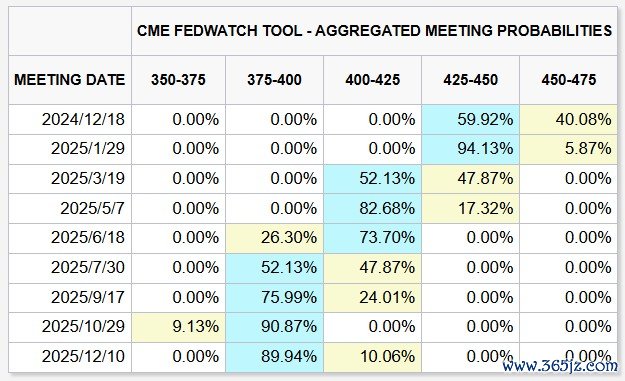Click the 59.92% probability cell
Viewport: 625px width, 381px height.
pos(470,120)
